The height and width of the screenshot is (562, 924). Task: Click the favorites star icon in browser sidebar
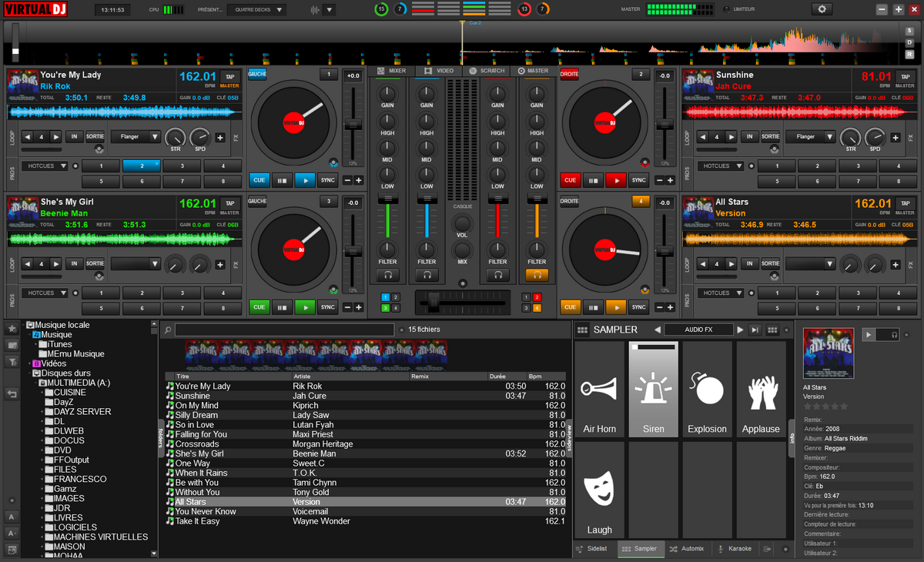click(12, 328)
